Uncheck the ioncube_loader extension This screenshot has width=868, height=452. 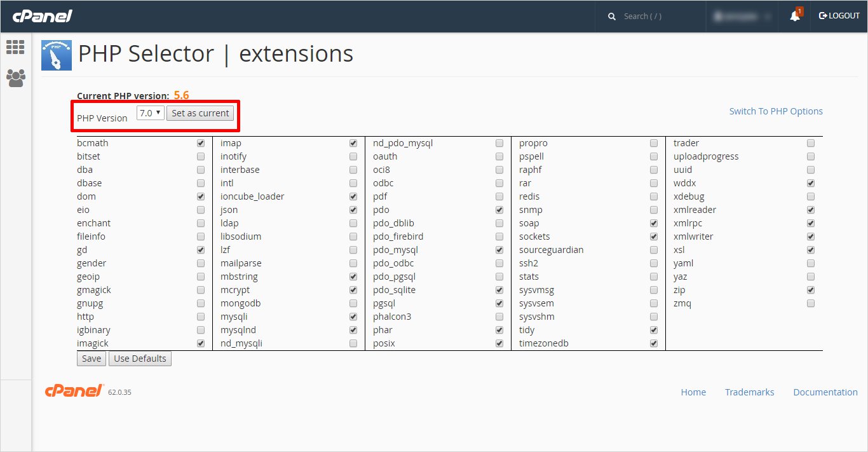click(x=353, y=196)
